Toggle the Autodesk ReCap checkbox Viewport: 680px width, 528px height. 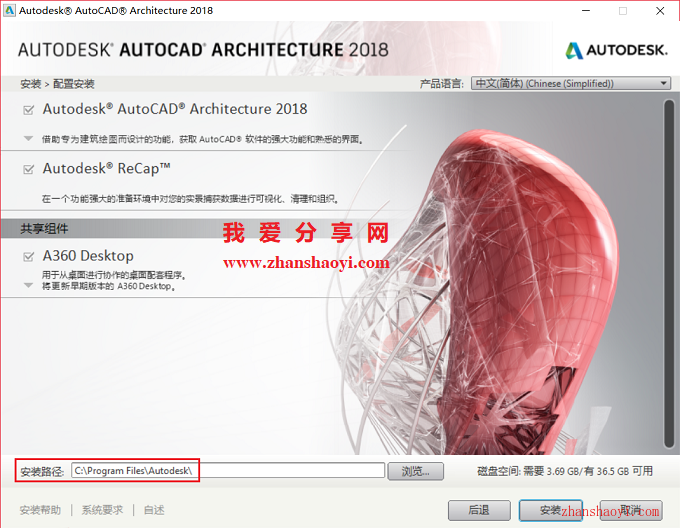tap(29, 169)
